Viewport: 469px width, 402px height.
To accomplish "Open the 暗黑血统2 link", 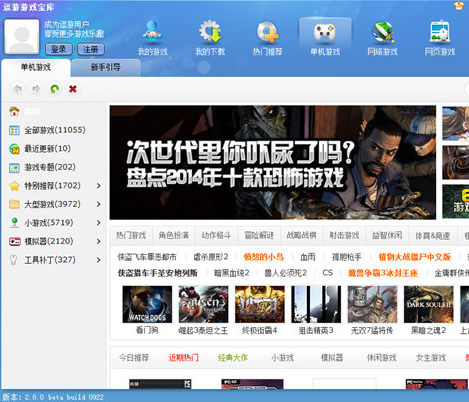I will point(232,273).
